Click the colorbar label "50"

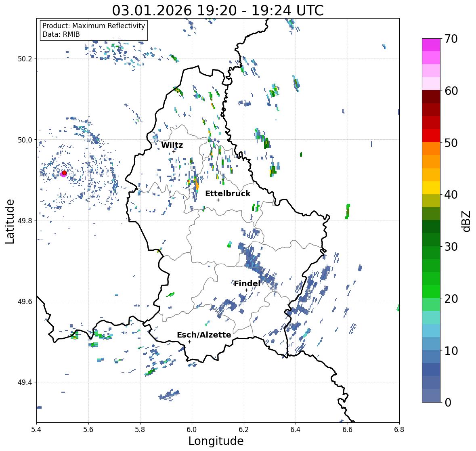(451, 143)
